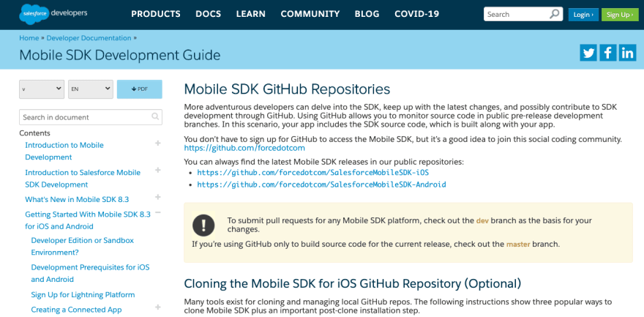Click the search icon in document search
This screenshot has height=317, width=644.
pyautogui.click(x=155, y=116)
